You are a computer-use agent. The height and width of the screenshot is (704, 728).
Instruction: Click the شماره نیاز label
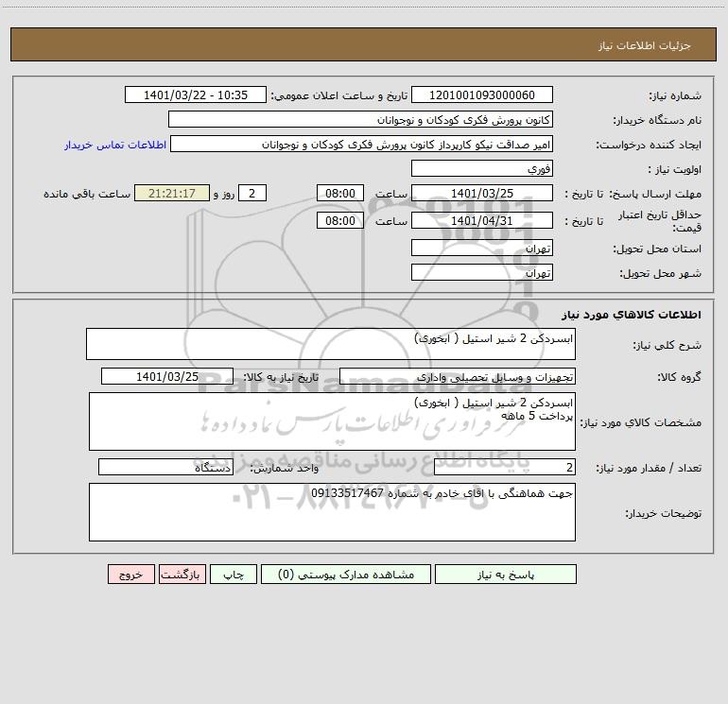pyautogui.click(x=675, y=96)
